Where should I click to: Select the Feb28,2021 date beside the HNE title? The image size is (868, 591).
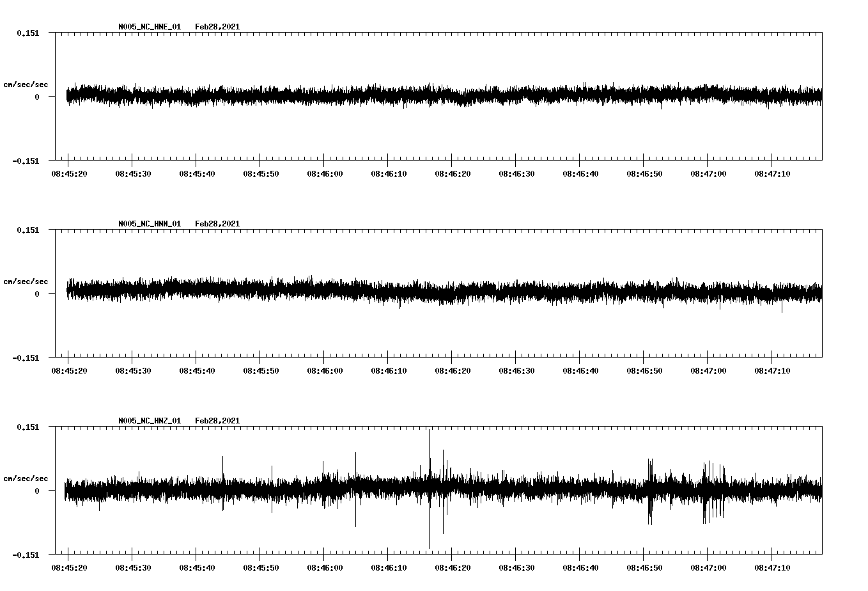point(217,27)
